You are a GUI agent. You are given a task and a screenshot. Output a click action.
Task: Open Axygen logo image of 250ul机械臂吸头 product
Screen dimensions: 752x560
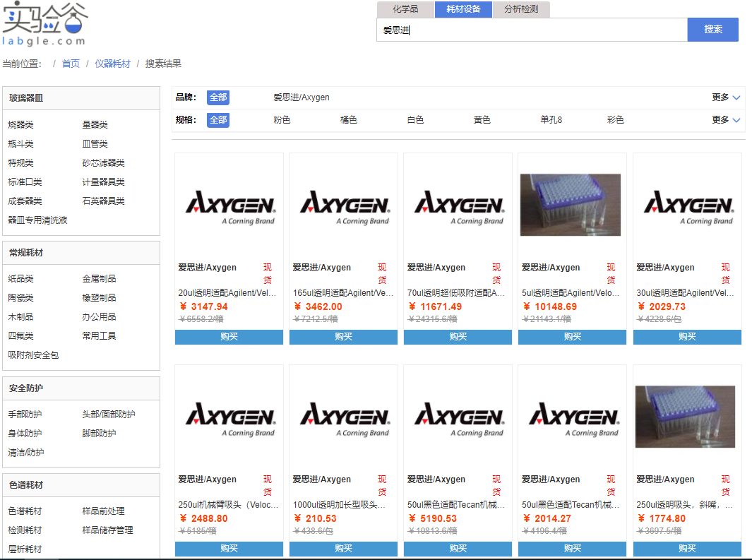coord(231,419)
